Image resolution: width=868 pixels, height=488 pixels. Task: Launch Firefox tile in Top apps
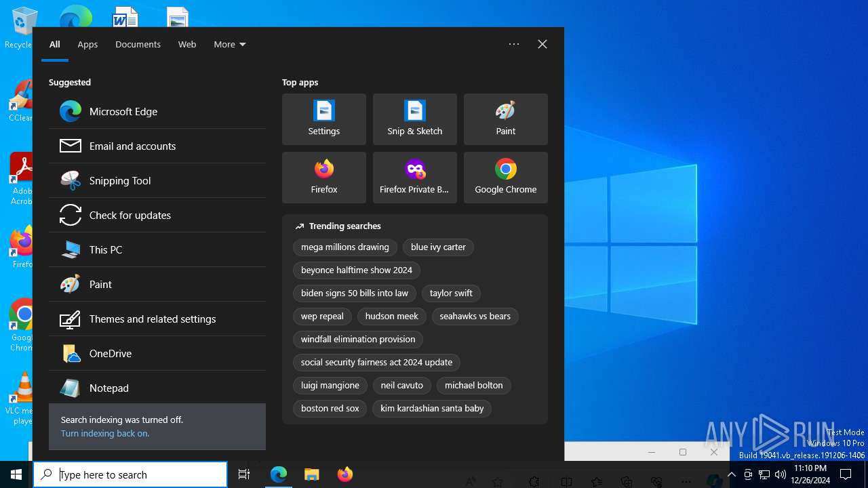pyautogui.click(x=324, y=178)
